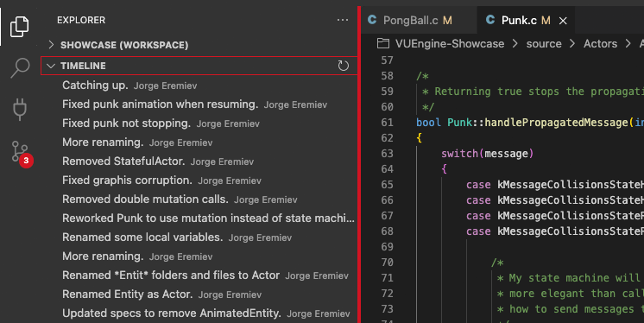Collapse the TIMELINE section
The height and width of the screenshot is (323, 644).
click(199, 66)
